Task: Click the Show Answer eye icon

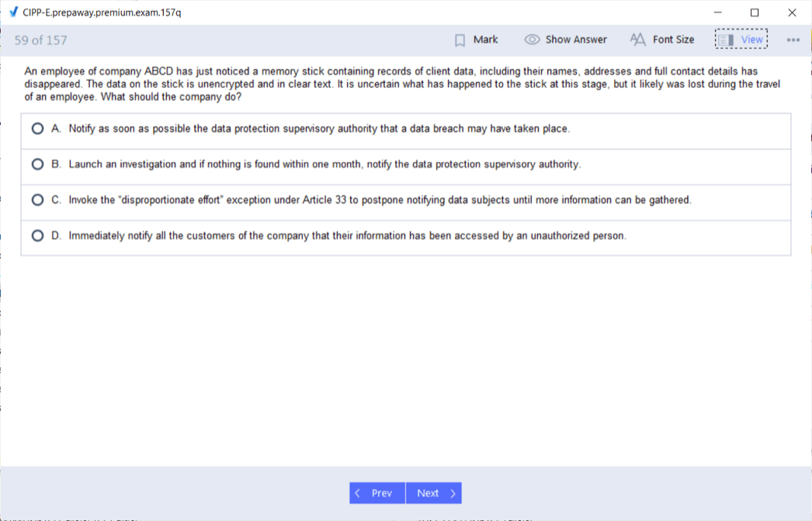Action: 532,40
